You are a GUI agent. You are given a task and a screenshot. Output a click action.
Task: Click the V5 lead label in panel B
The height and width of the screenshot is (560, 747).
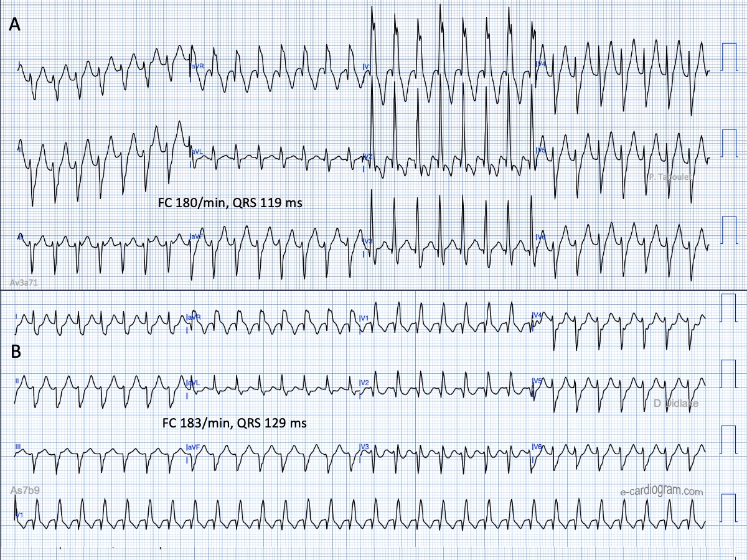click(x=537, y=381)
